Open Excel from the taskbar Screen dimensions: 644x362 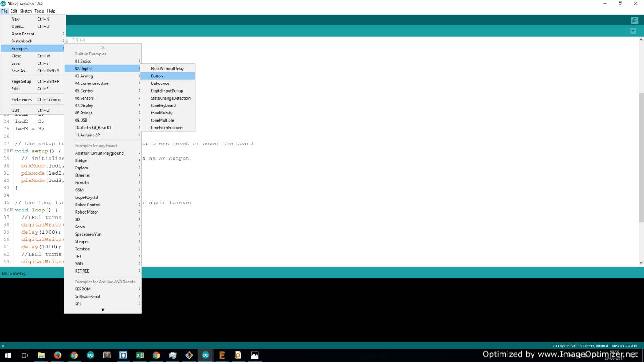140,355
